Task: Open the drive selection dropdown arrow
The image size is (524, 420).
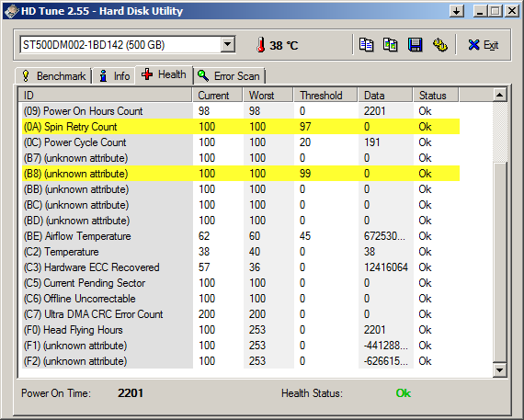Action: click(228, 44)
